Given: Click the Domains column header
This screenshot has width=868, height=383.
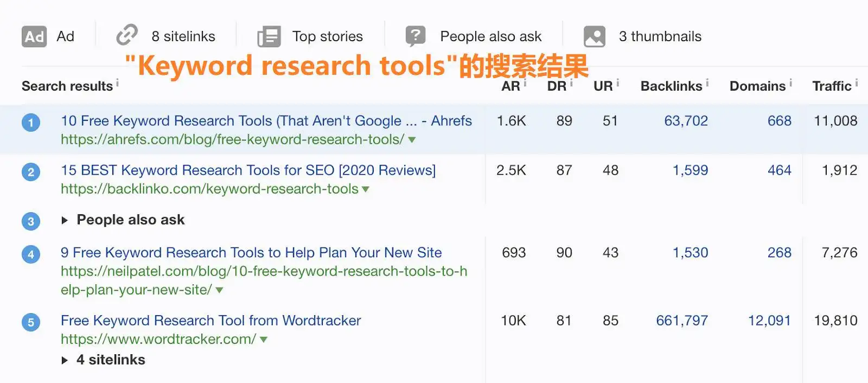Looking at the screenshot, I should [x=757, y=86].
